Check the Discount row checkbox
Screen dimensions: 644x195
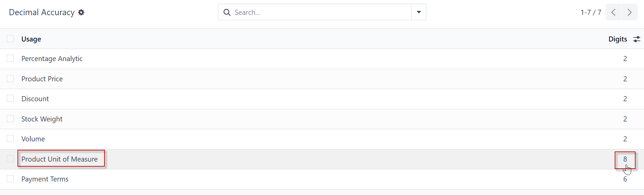tap(10, 99)
